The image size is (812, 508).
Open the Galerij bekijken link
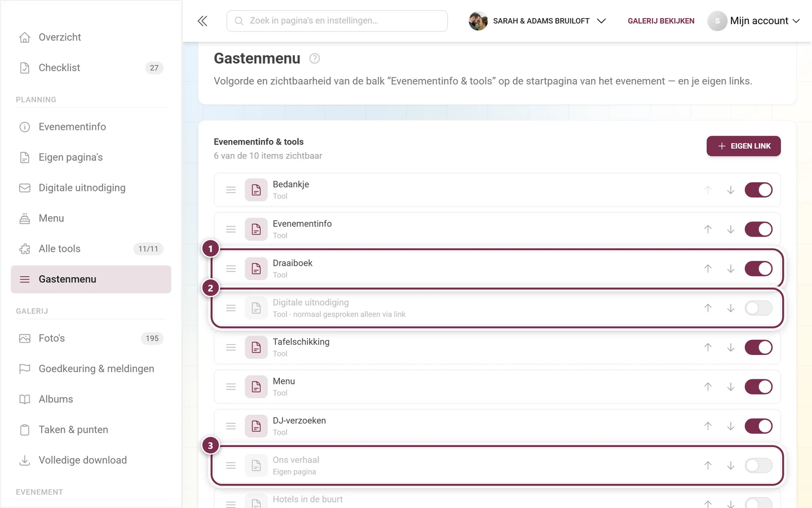pyautogui.click(x=661, y=21)
